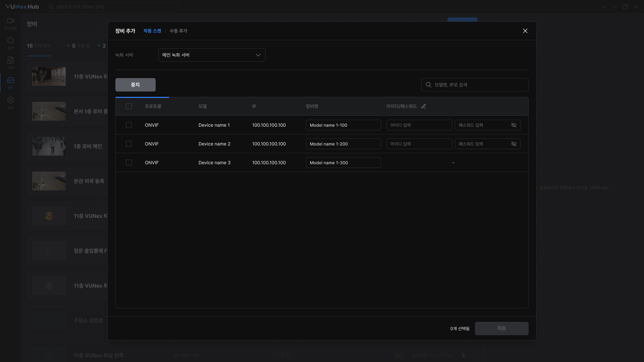This screenshot has width=644, height=362.
Task: Click the scan progress bar under 중지
Action: [142, 97]
